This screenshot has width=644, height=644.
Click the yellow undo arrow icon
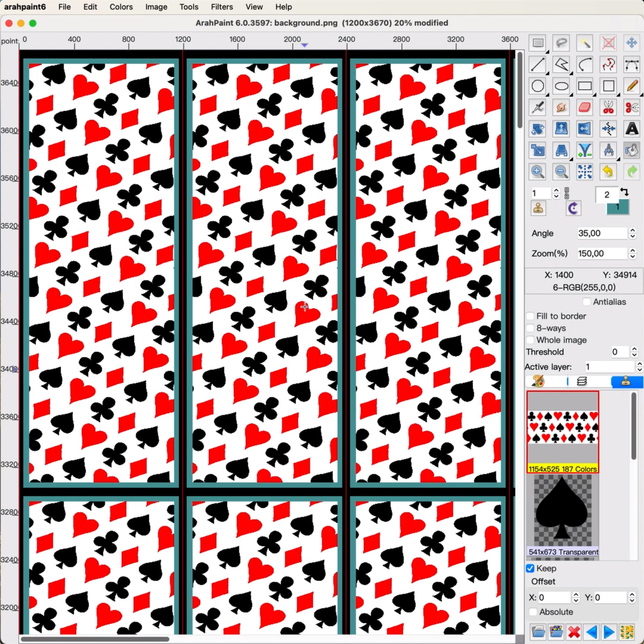tap(608, 172)
